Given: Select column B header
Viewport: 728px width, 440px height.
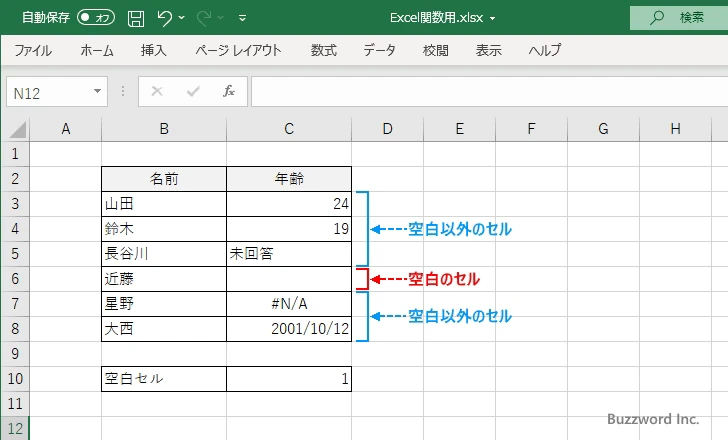Looking at the screenshot, I should coord(164,129).
